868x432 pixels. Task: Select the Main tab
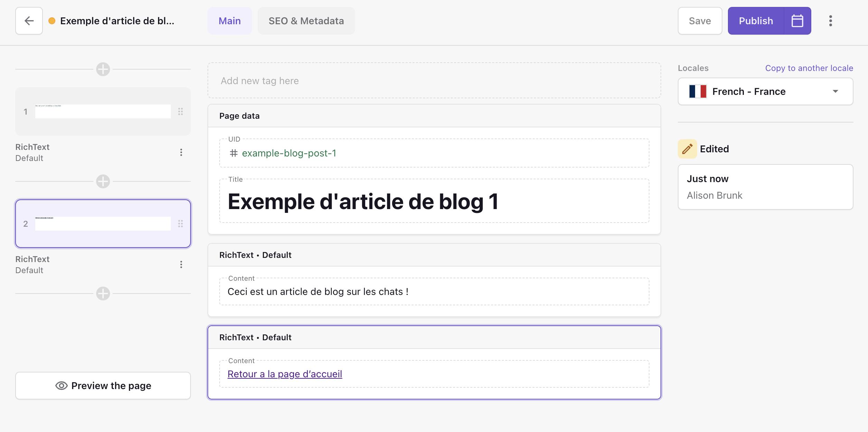point(230,21)
